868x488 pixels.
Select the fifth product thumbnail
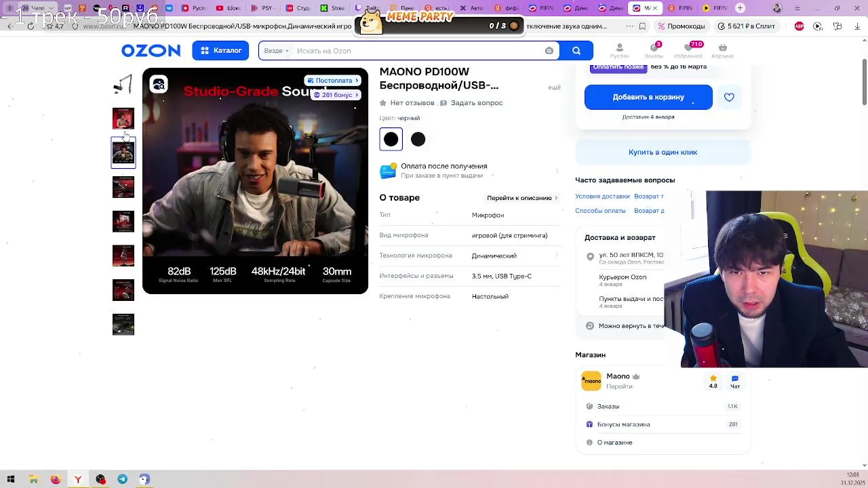pyautogui.click(x=123, y=222)
